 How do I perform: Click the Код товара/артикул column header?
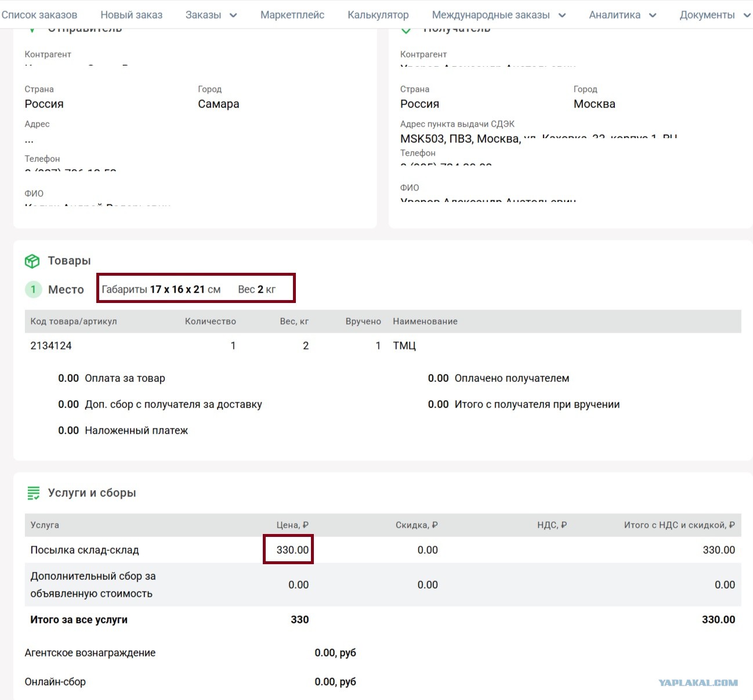[x=74, y=322]
